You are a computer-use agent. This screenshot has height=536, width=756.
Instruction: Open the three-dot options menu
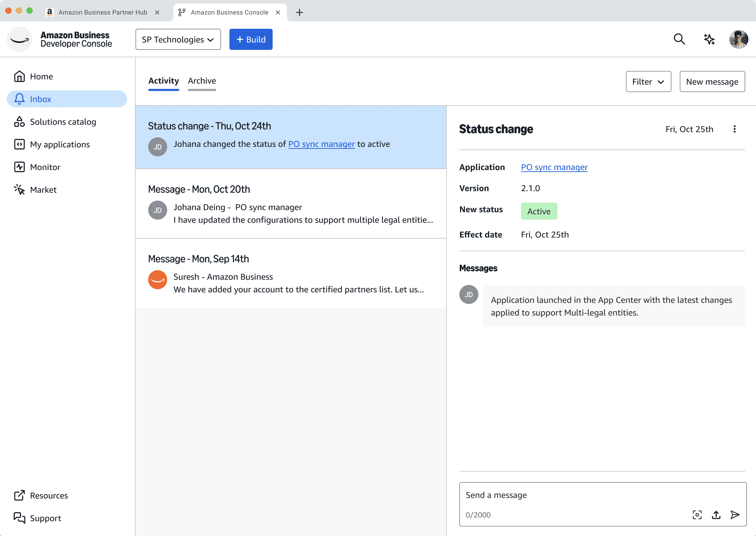tap(735, 129)
